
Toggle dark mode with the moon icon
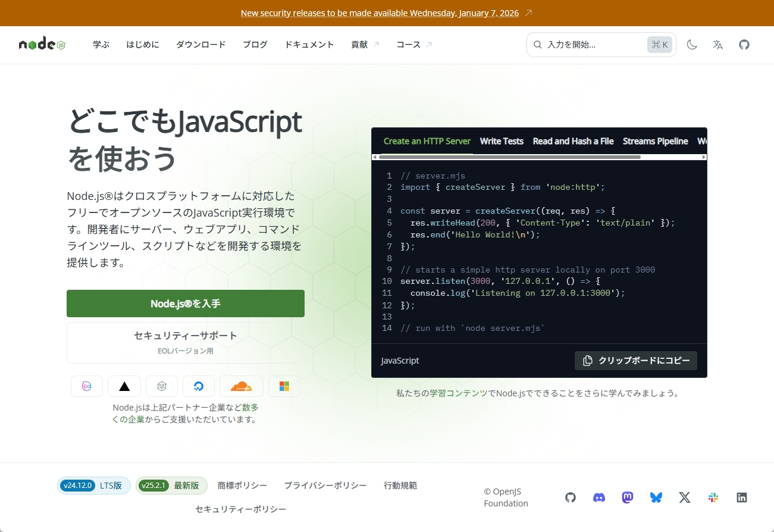692,45
